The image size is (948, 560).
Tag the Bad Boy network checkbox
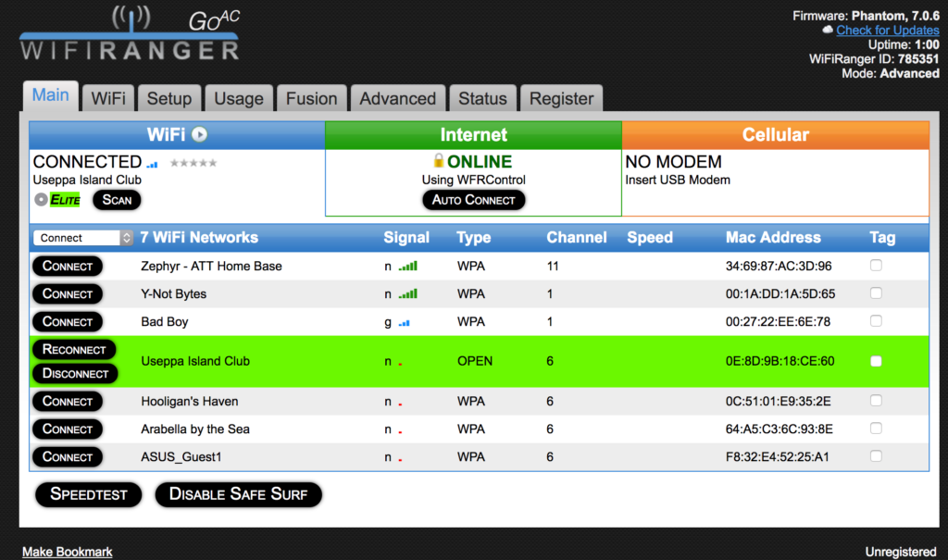pyautogui.click(x=876, y=320)
